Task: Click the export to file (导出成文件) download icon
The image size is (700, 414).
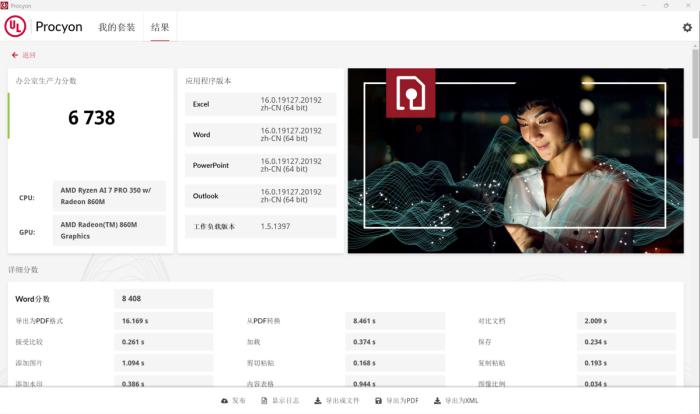Action: [x=317, y=401]
